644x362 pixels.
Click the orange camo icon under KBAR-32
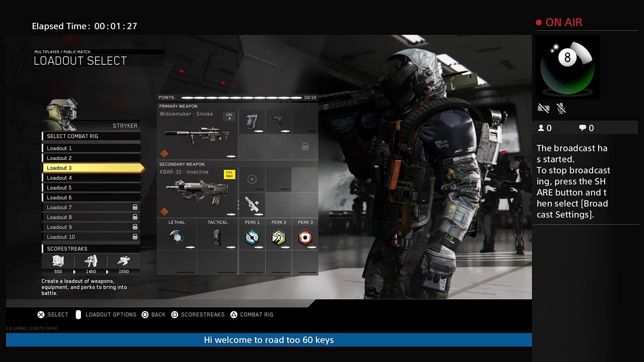tap(164, 211)
